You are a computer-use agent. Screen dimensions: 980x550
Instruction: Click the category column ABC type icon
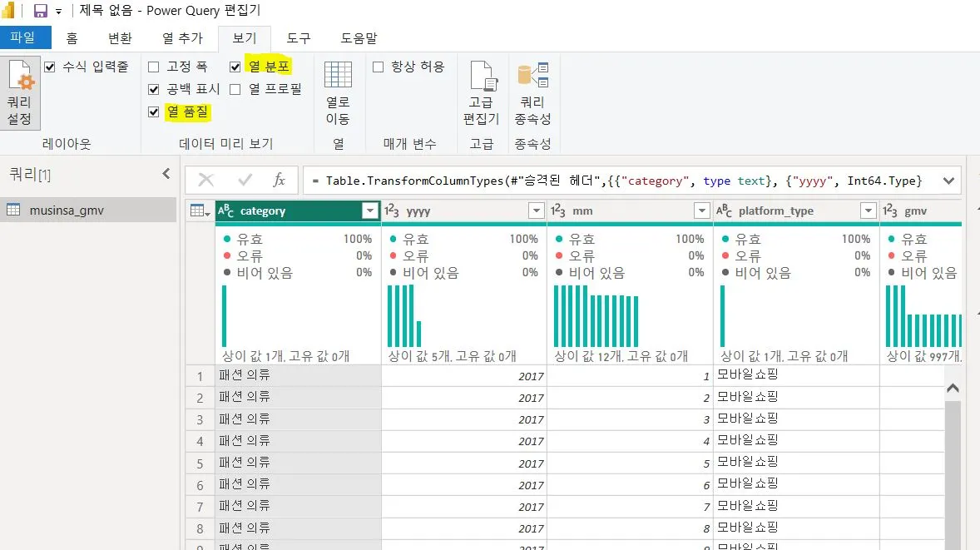(x=225, y=211)
